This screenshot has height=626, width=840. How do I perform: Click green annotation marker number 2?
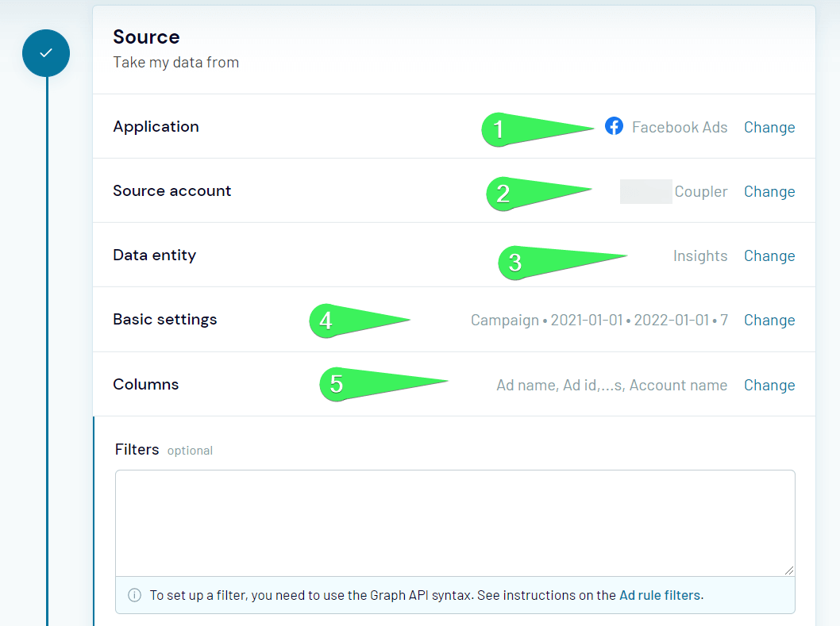(538, 194)
